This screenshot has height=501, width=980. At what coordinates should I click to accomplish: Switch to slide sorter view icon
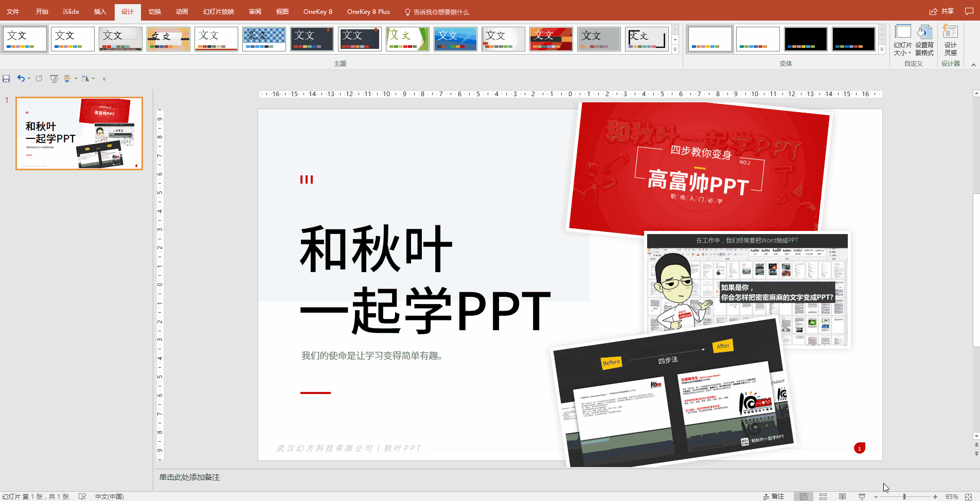[x=823, y=496]
